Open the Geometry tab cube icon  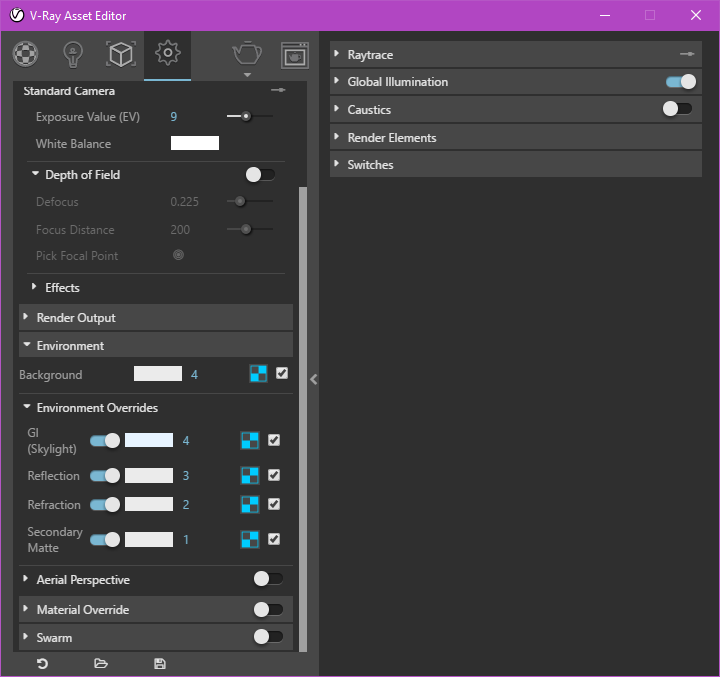121,54
